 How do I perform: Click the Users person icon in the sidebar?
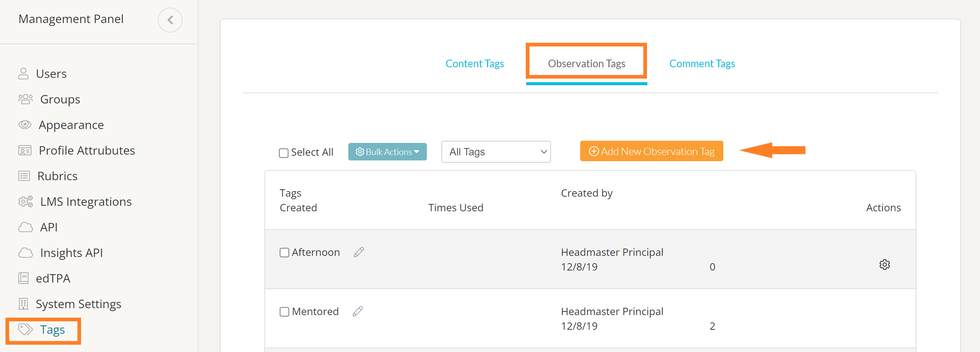23,73
